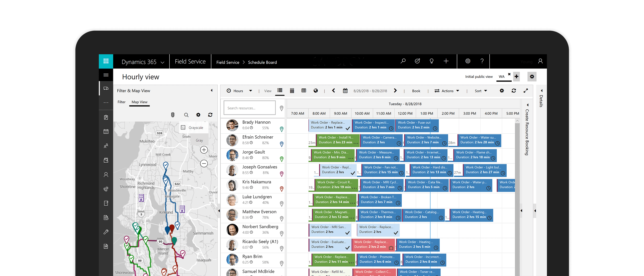The height and width of the screenshot is (276, 644).
Task: Click Efrain Schreiner's green Install work order
Action: 337,140
